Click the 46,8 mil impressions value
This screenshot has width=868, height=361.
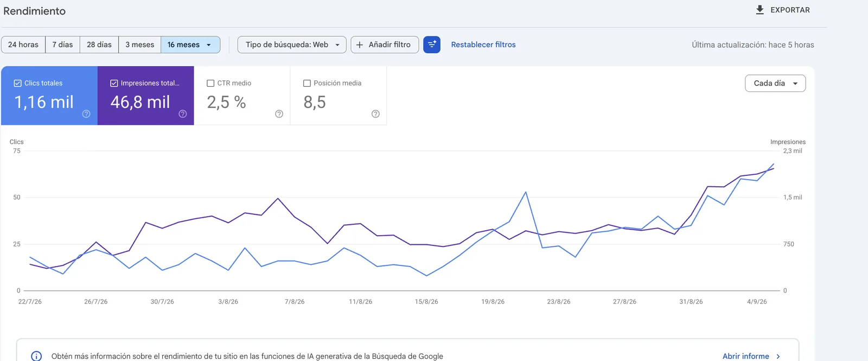click(x=141, y=102)
